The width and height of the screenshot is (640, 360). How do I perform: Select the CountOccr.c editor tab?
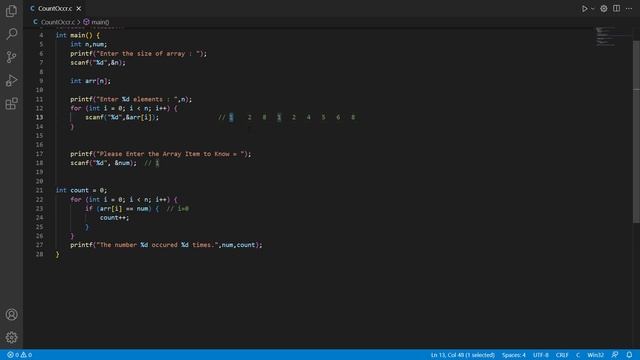coord(56,9)
